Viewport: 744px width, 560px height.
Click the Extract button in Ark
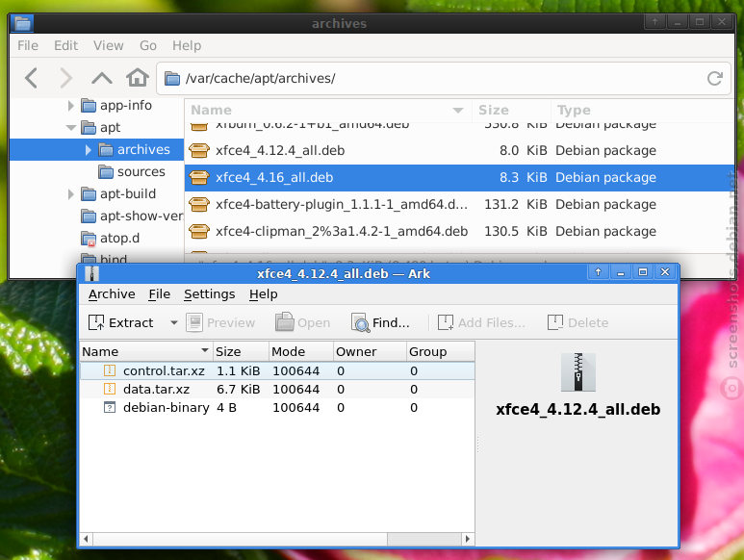click(x=121, y=323)
